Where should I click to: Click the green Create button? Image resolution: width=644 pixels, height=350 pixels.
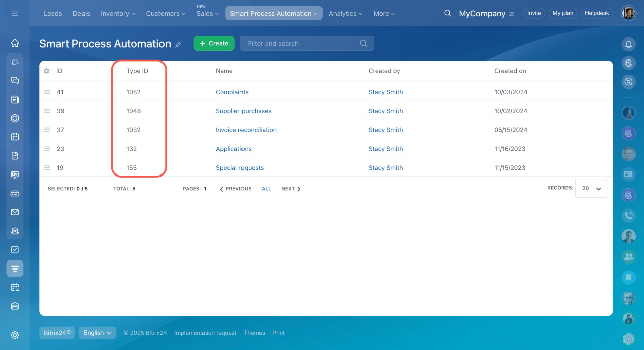coord(214,44)
